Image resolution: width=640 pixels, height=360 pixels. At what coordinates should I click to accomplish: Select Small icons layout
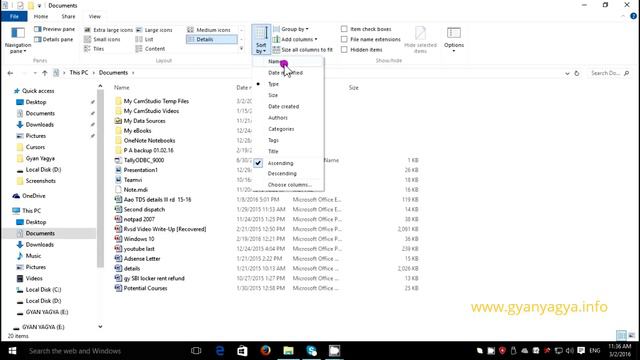click(102, 39)
